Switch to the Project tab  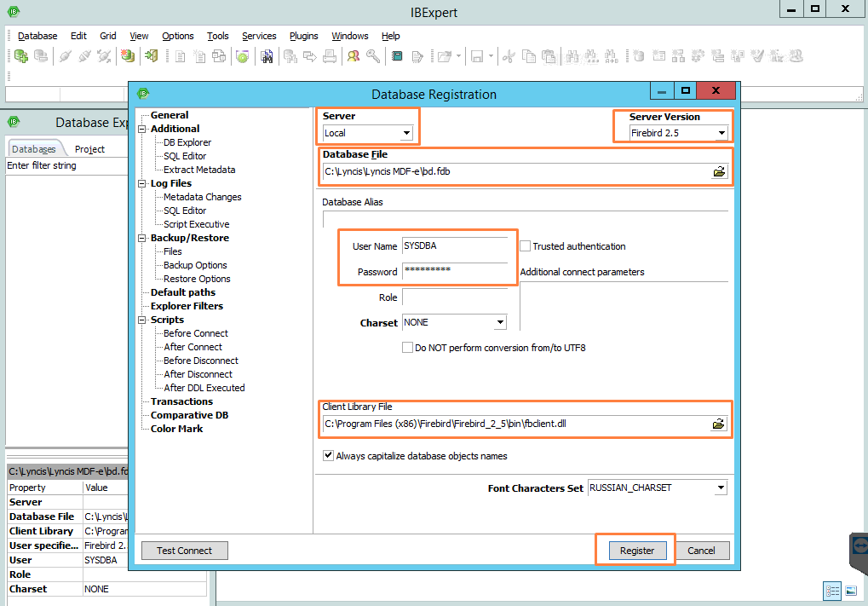pos(89,149)
